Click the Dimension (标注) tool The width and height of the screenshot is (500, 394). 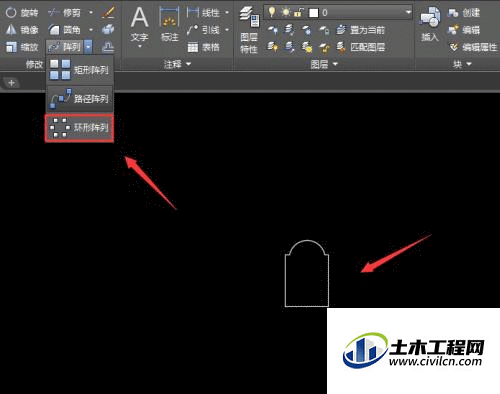tap(170, 25)
